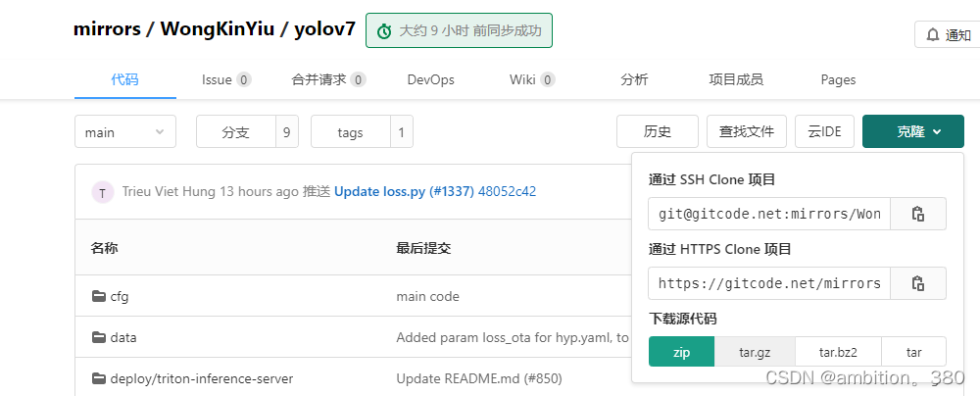Screen dimensions: 980x396
Task: Download source as tar.gz
Action: tap(755, 352)
